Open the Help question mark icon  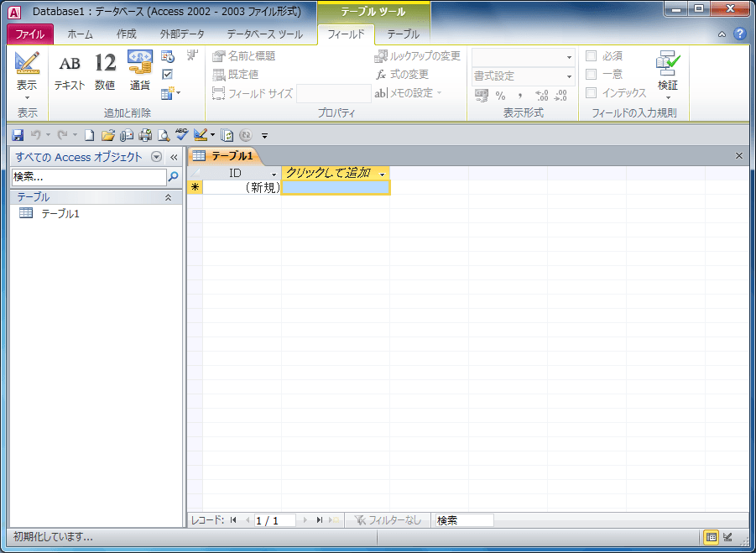pyautogui.click(x=739, y=34)
